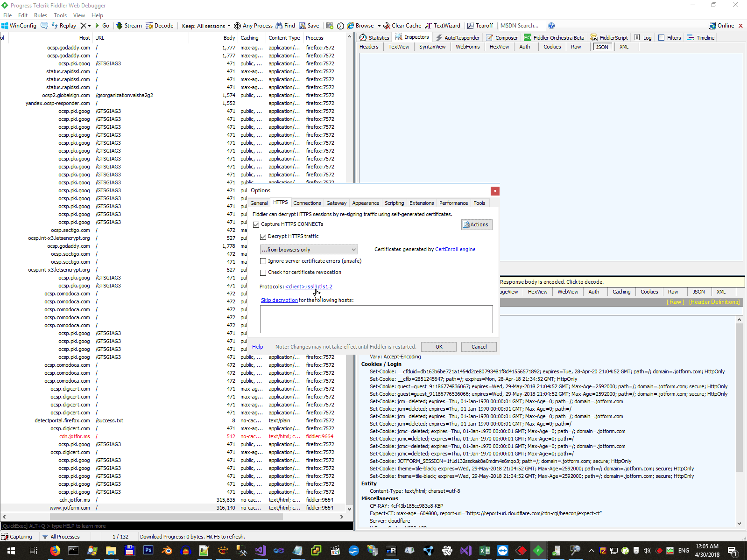747x560 pixels.
Task: Click the Actions button in Options
Action: [x=477, y=224]
